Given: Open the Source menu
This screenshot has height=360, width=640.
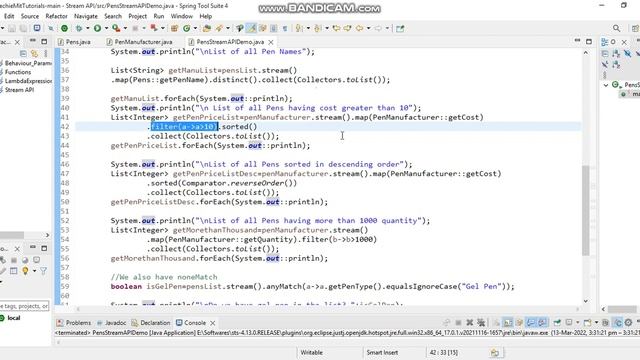Looking at the screenshot, I should point(30,16).
